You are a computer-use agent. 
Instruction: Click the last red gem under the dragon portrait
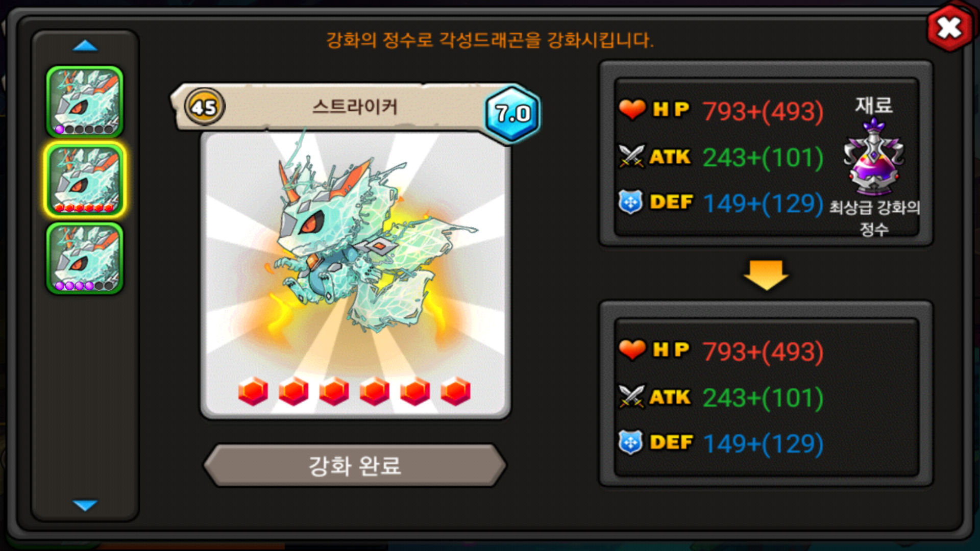pos(455,391)
